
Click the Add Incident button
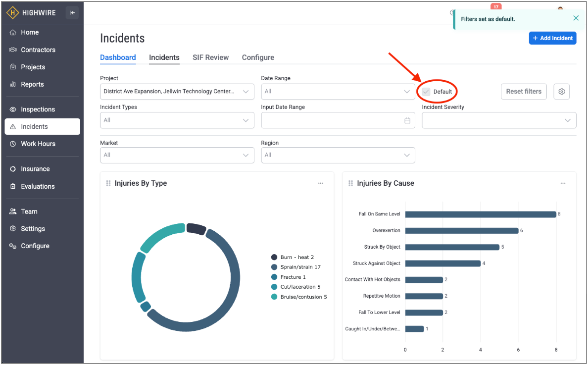(552, 38)
